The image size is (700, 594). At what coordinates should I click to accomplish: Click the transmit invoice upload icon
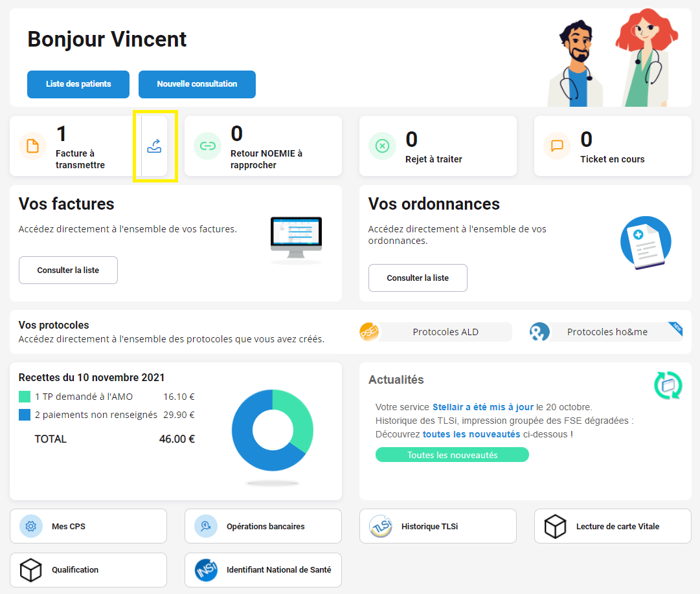(x=154, y=146)
